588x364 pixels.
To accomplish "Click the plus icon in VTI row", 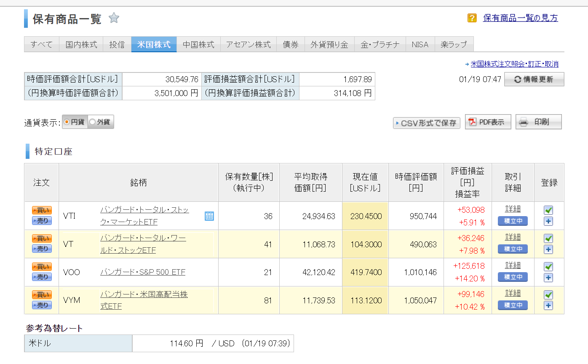I will click(548, 222).
